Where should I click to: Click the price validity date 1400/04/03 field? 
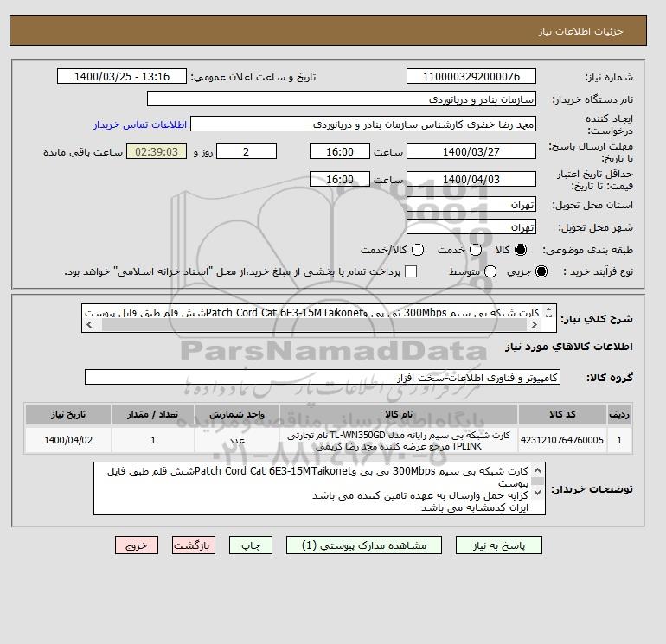click(x=471, y=179)
